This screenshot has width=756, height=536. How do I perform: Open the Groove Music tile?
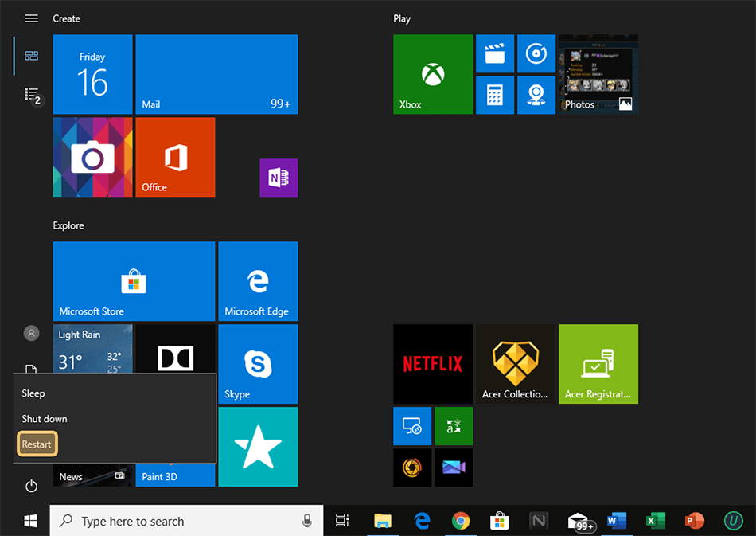click(536, 53)
